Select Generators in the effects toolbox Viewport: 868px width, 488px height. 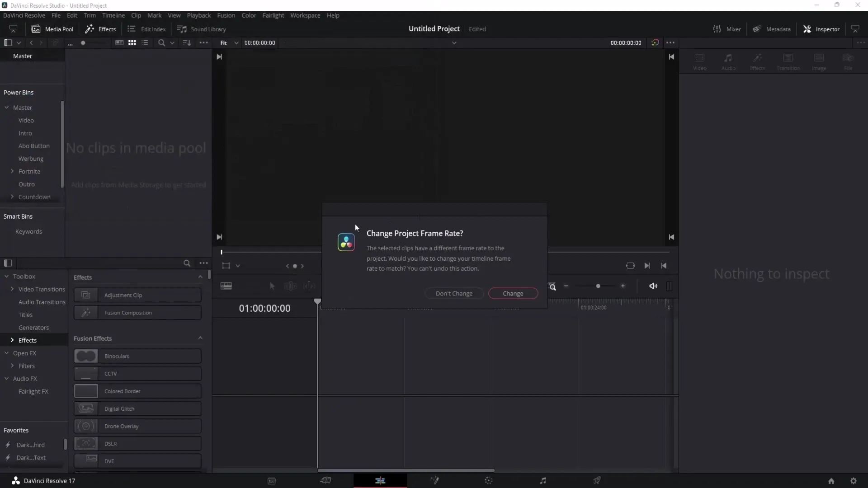coord(33,328)
